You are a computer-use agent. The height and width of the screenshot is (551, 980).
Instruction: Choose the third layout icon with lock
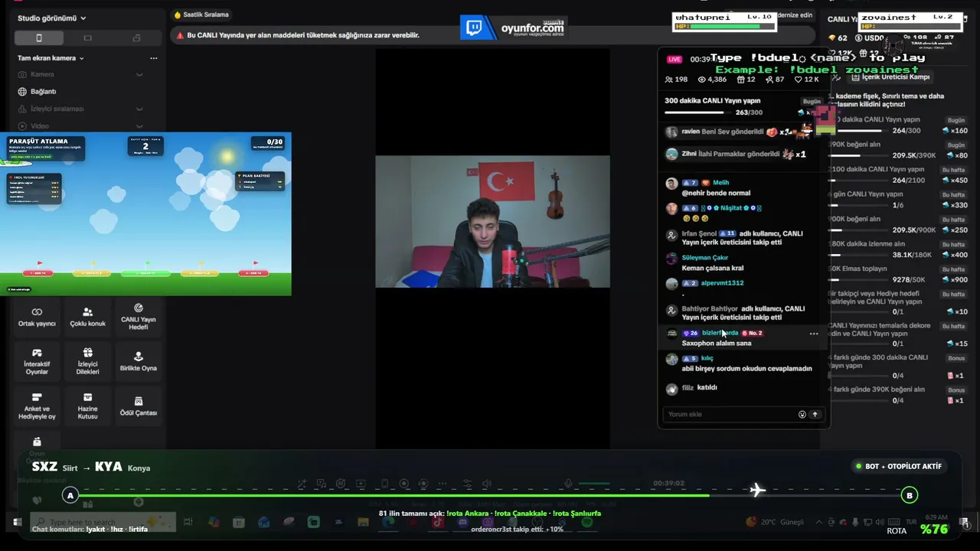pos(136,37)
